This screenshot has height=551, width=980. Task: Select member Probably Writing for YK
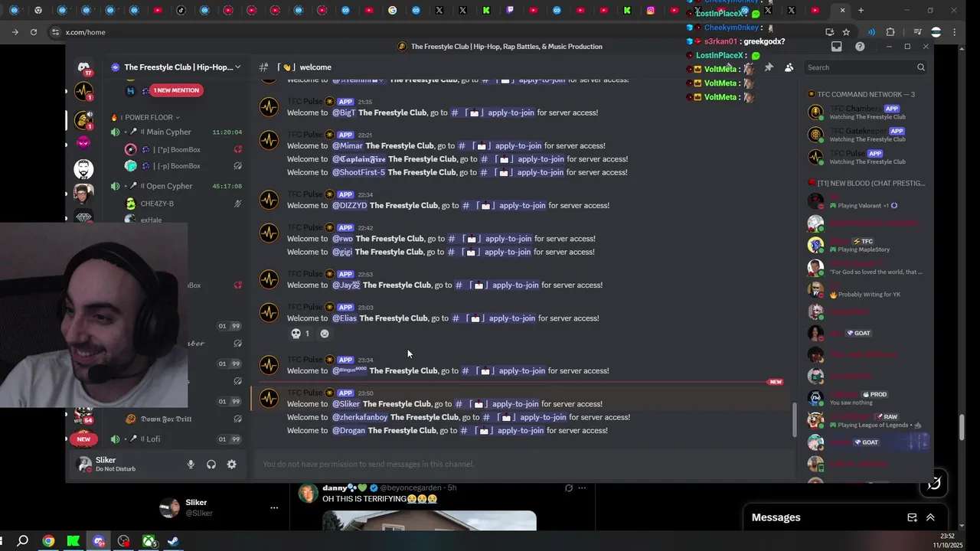[x=865, y=289]
